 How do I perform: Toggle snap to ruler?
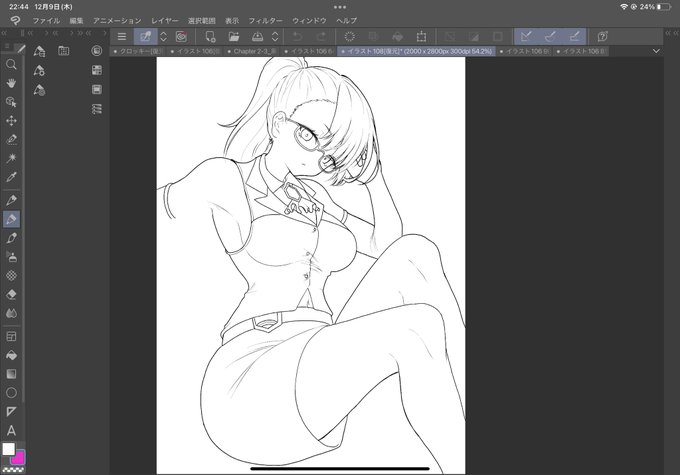(526, 36)
